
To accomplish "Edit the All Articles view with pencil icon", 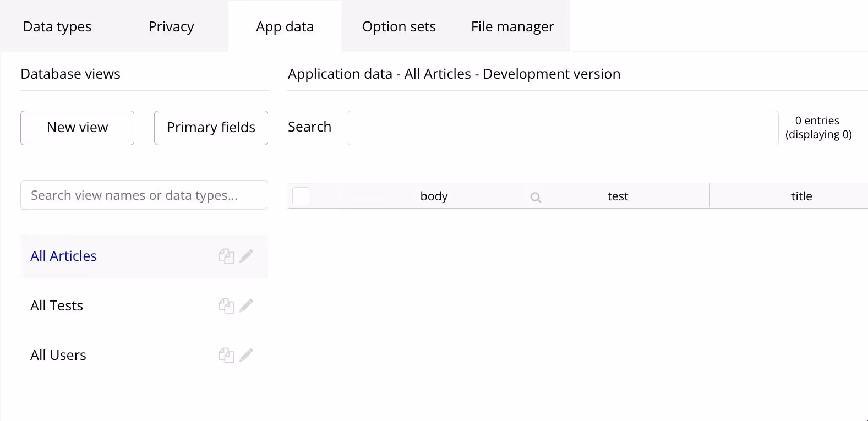I will click(247, 256).
